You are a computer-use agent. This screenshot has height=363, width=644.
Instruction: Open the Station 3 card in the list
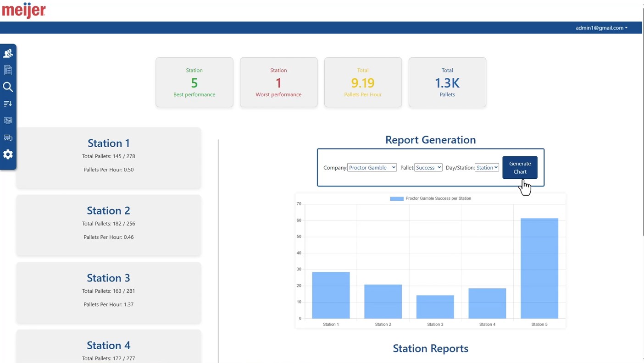(x=109, y=292)
